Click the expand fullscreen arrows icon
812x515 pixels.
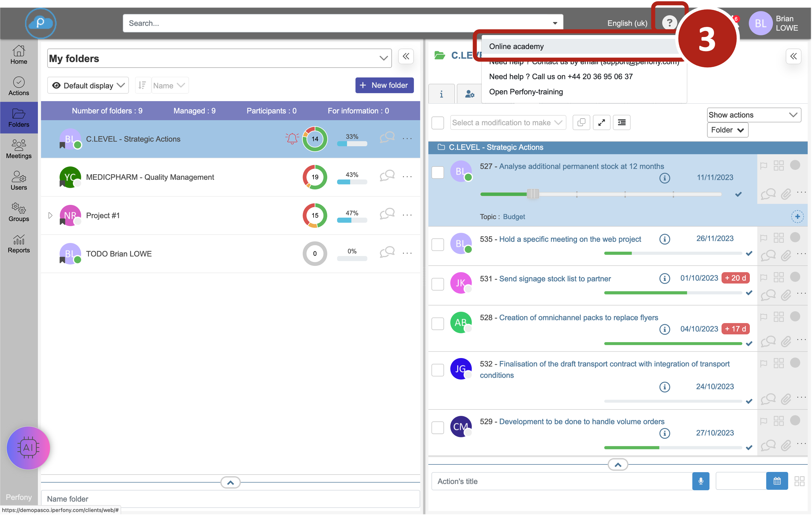pos(602,122)
